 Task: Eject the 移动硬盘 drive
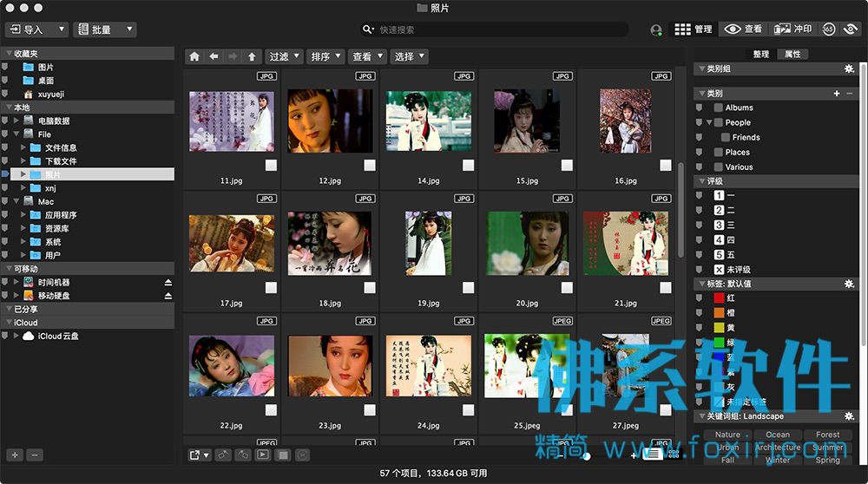[168, 296]
